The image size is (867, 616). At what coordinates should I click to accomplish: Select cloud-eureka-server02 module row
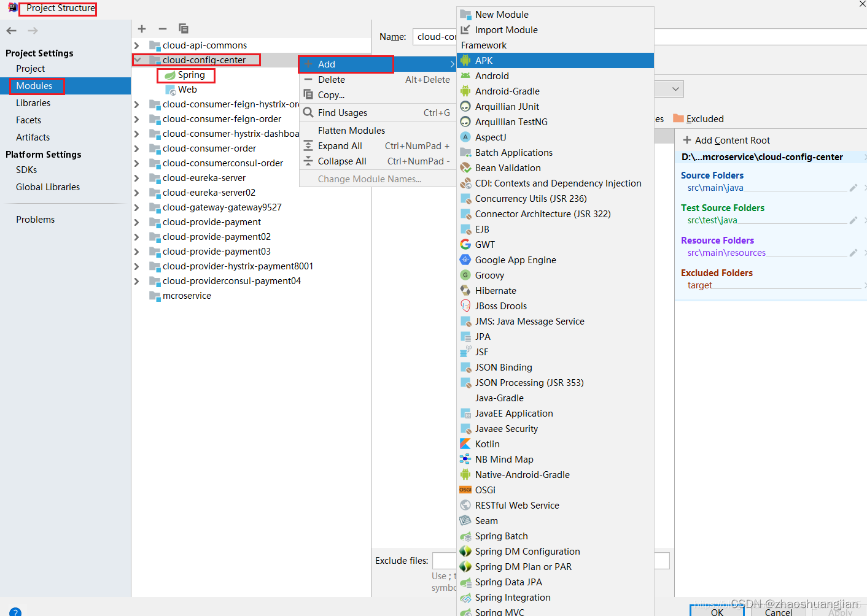251,193
